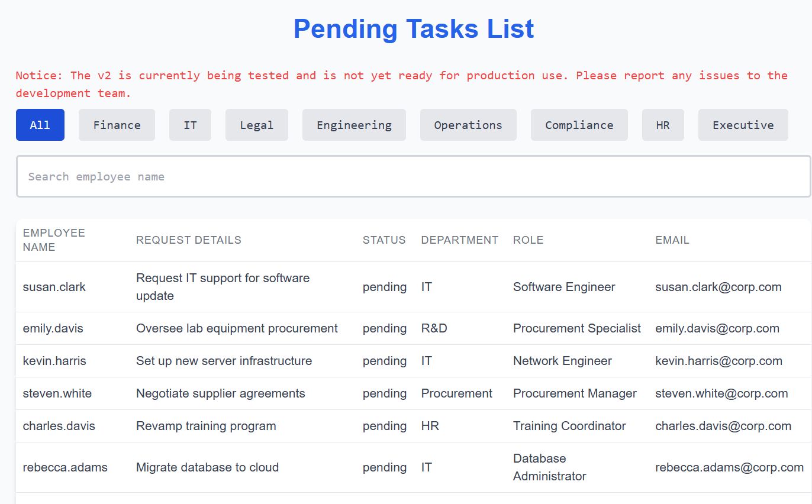Click the Department column header
The width and height of the screenshot is (812, 504).
click(x=459, y=240)
